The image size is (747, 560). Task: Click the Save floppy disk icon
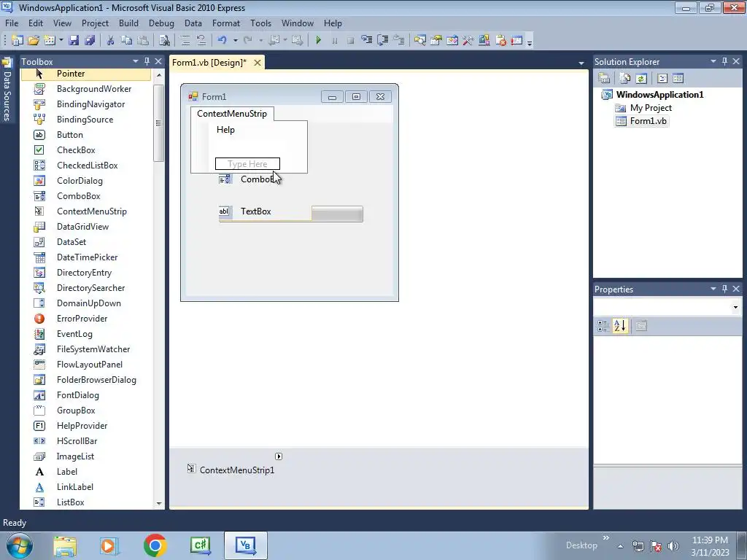tap(74, 41)
